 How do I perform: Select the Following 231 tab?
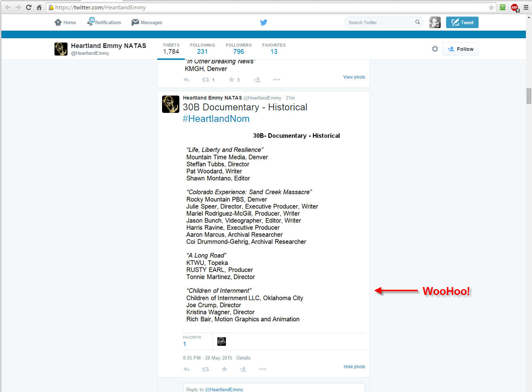[202, 49]
